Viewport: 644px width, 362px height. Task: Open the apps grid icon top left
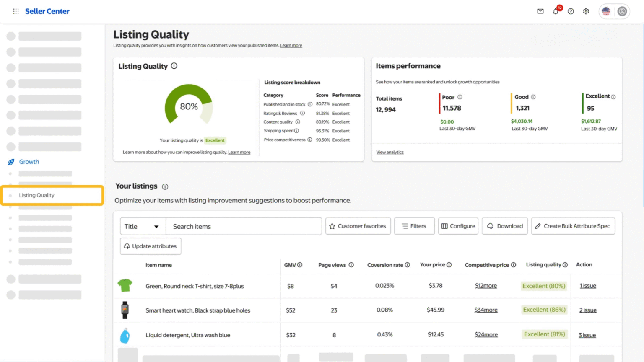(x=16, y=11)
